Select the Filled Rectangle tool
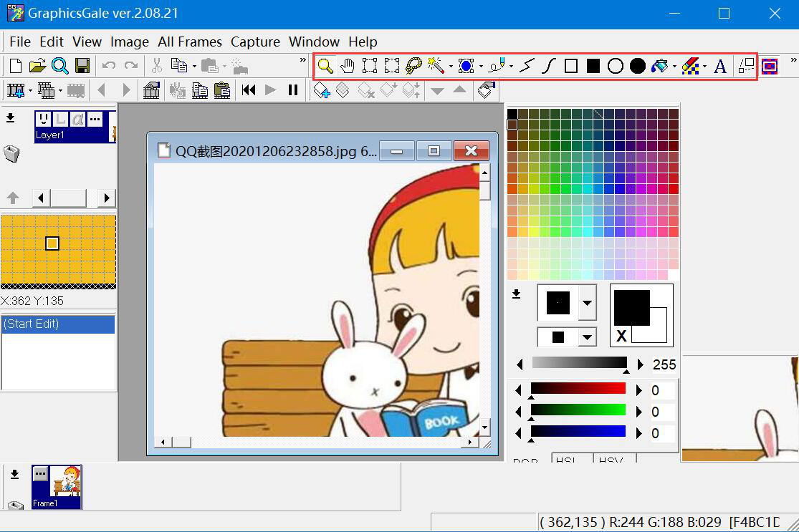The image size is (799, 532). 593,67
